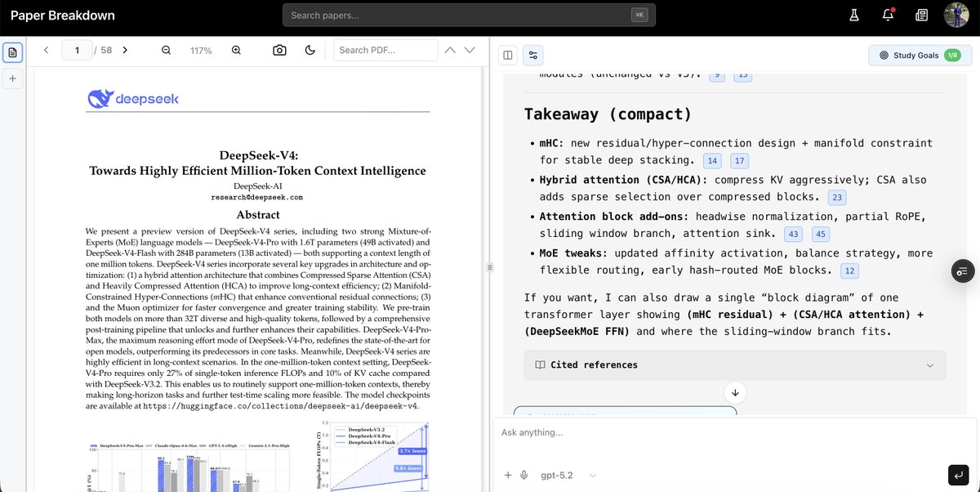This screenshot has width=980, height=492.
Task: Jump to next PDF search result
Action: click(x=470, y=50)
